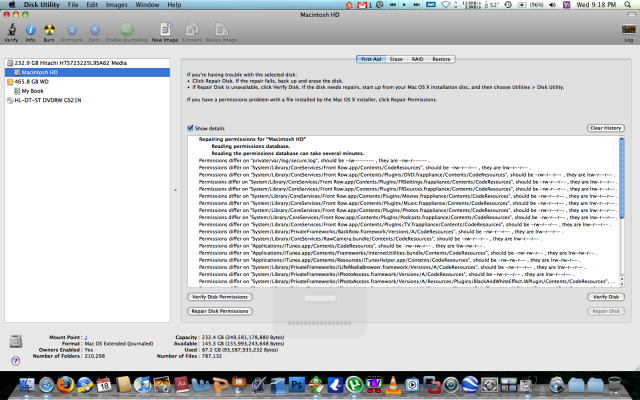Click the Convert toolbar icon
This screenshot has height=400, width=640.
pos(192,33)
